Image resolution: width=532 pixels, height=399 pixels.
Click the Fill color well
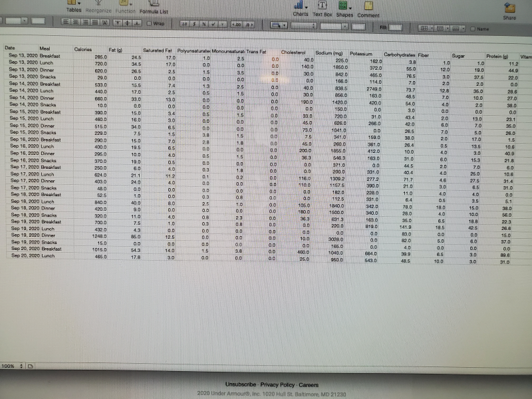[395, 28]
